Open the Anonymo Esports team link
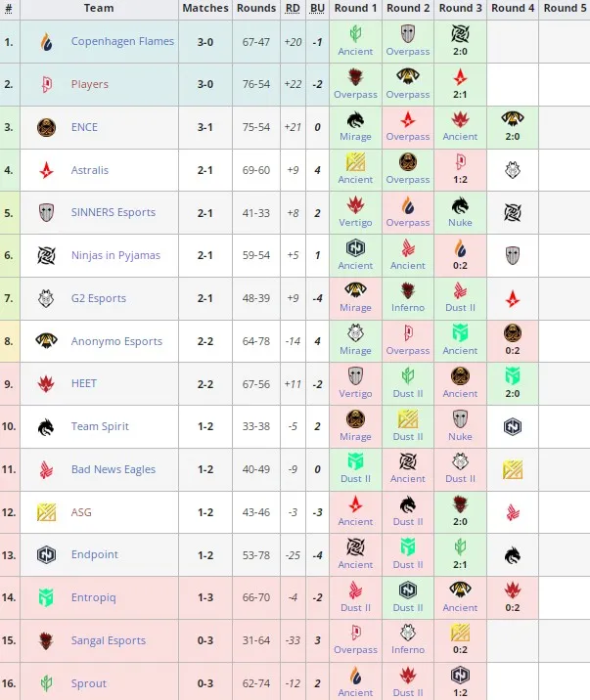 pyautogui.click(x=116, y=341)
